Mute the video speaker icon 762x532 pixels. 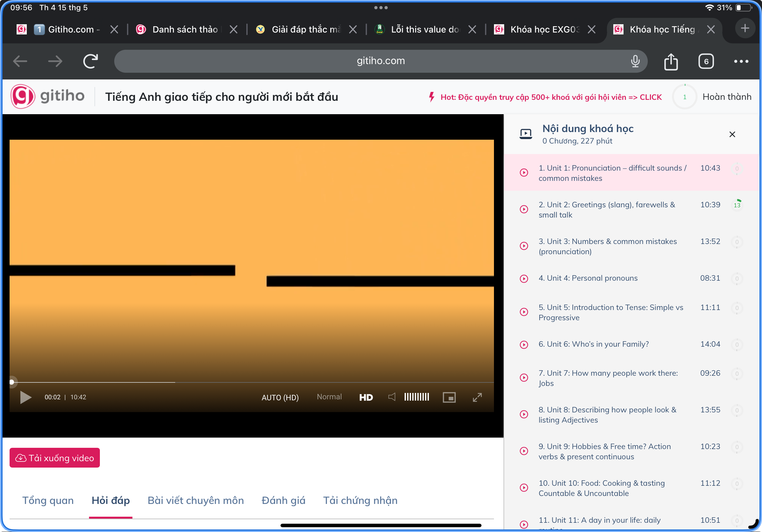392,397
